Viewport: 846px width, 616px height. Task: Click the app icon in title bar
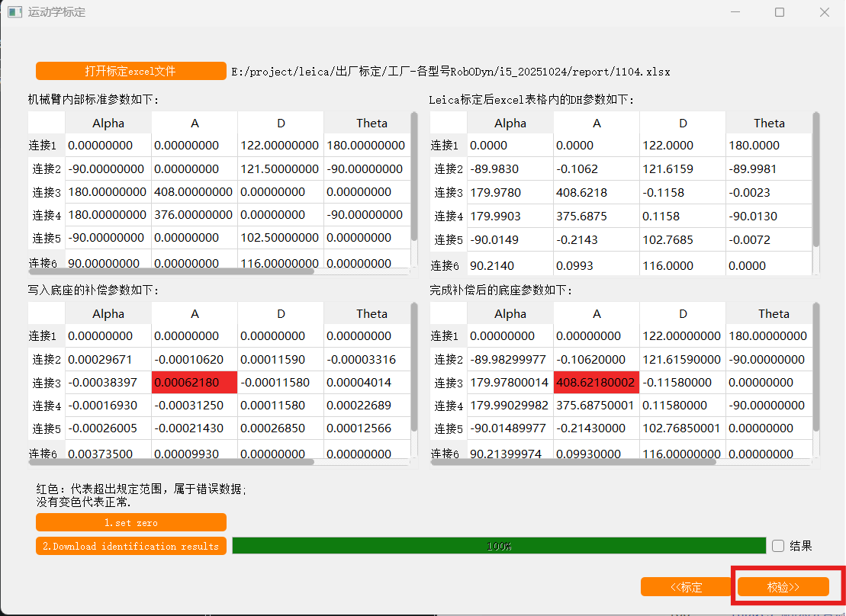click(x=14, y=12)
